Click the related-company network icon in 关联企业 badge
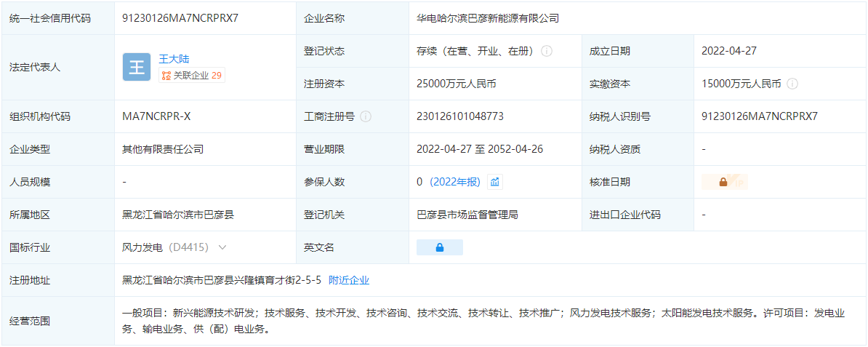Screen dimensions: 868x347 166,75
